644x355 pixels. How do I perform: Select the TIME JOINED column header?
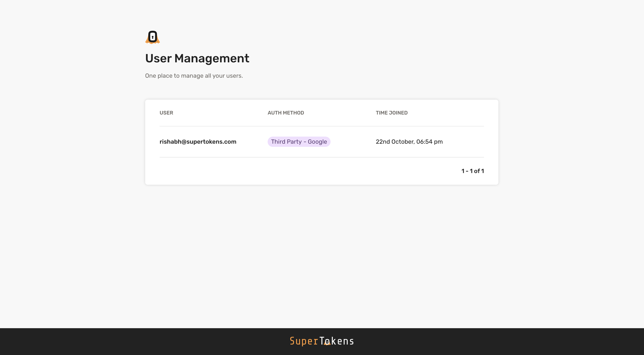[x=392, y=113]
